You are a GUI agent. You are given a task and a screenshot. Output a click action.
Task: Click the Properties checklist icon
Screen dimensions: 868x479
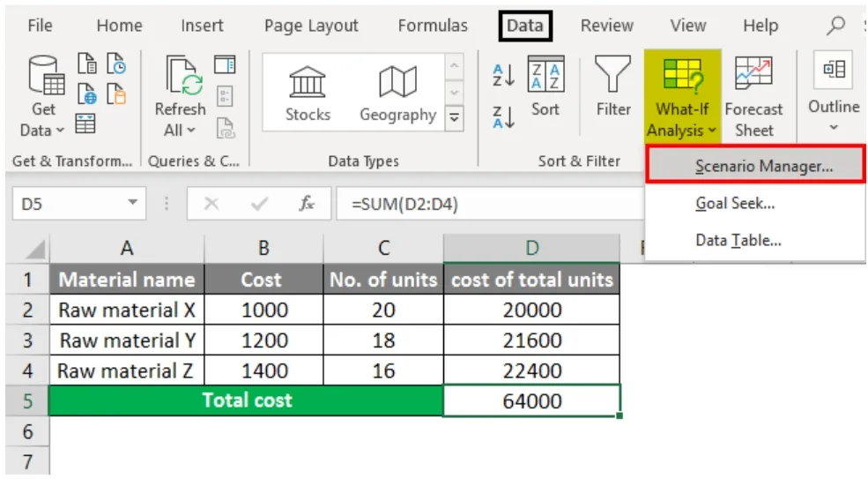click(225, 96)
